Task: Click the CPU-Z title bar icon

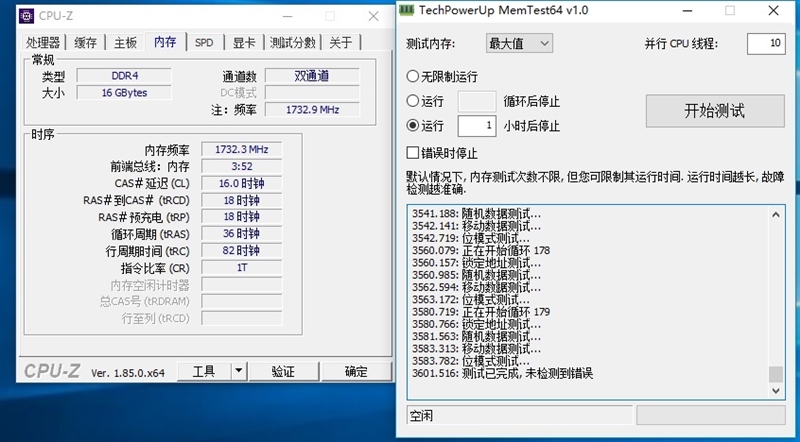Action: [26, 16]
